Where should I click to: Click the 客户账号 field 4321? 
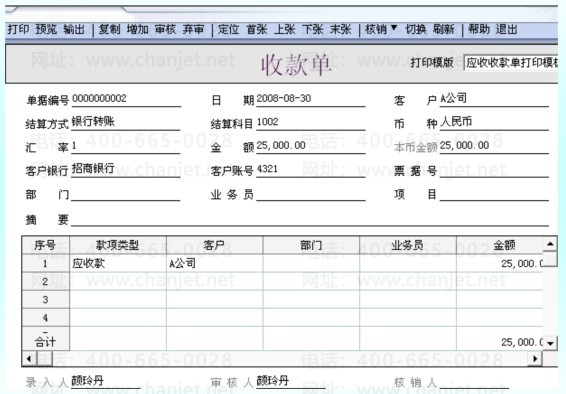point(311,170)
